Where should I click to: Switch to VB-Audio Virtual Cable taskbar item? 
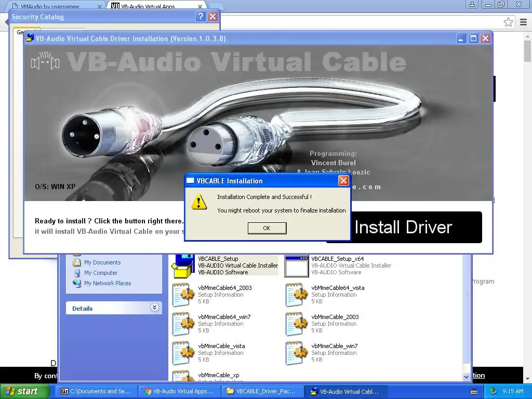(345, 391)
